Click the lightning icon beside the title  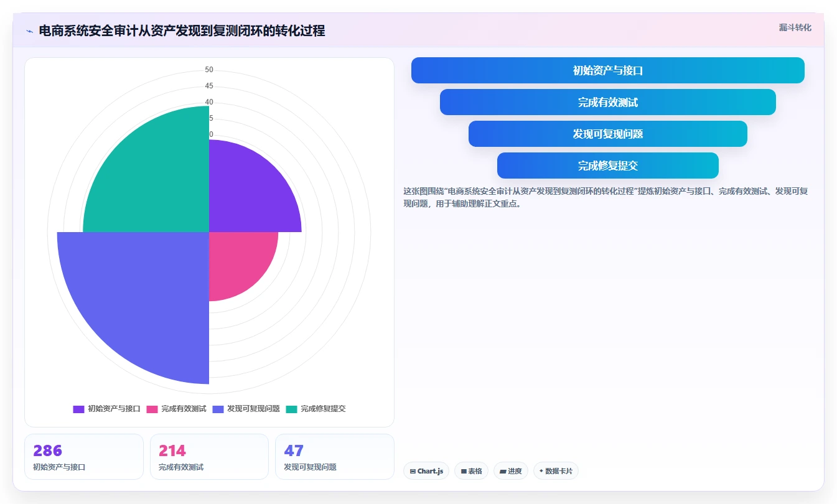click(29, 31)
